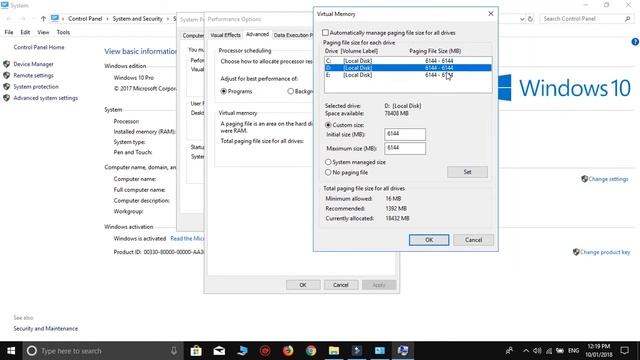Click active System window taskbar icon
The image size is (640, 360).
(x=403, y=351)
